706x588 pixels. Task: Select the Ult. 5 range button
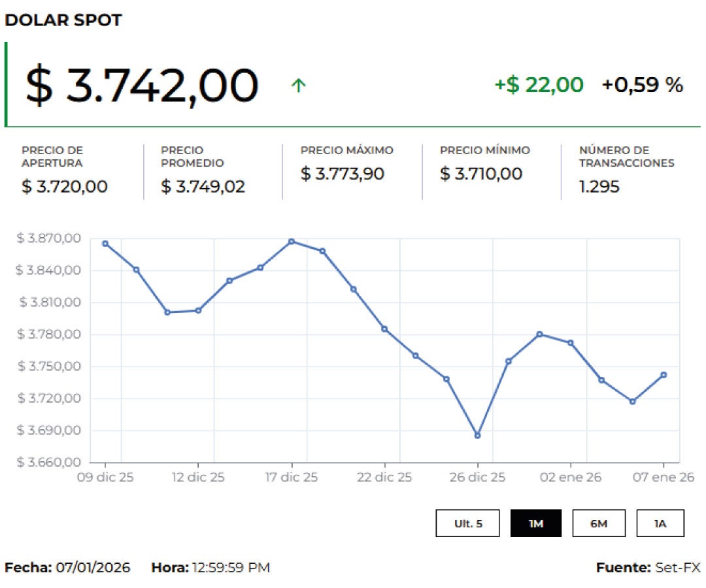(468, 523)
